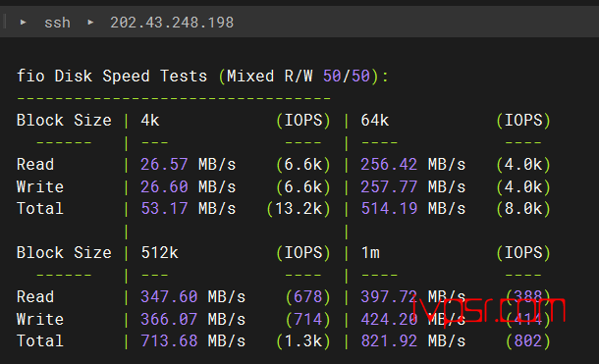Click the 512k read speed 347.60
Screen dimensions: 599x364
point(169,296)
